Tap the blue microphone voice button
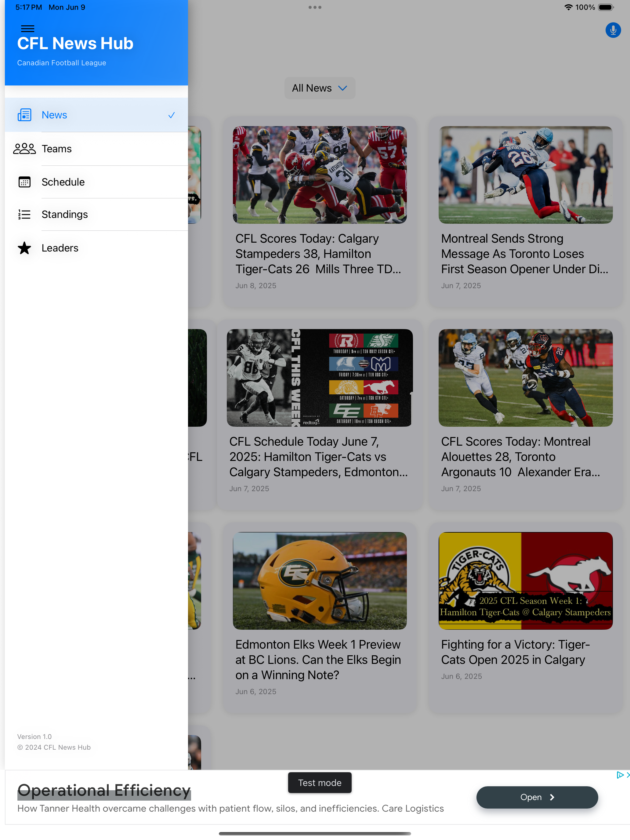Screen dimensions: 630x840 point(613,31)
